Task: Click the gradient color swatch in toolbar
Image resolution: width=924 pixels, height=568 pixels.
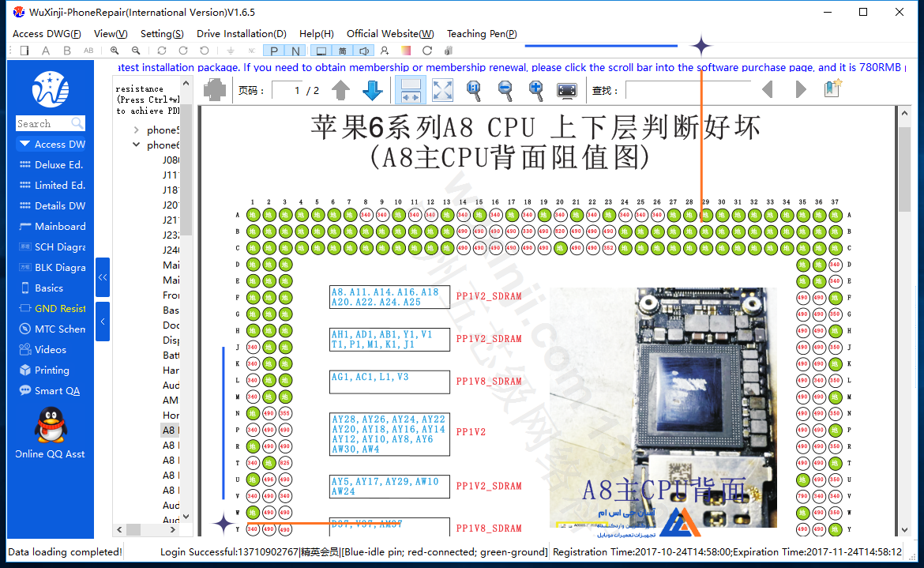Action: click(406, 51)
